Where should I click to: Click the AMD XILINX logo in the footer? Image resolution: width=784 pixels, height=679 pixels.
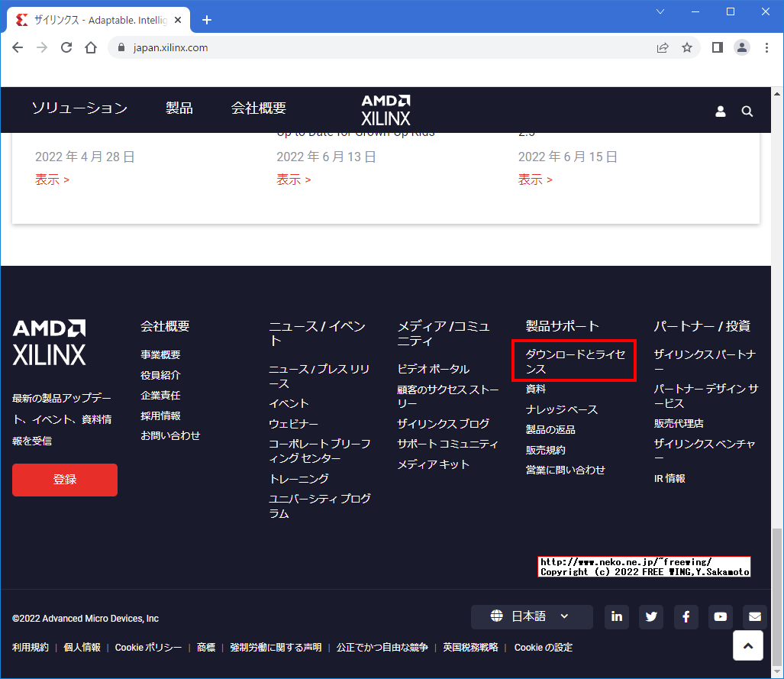(x=49, y=342)
